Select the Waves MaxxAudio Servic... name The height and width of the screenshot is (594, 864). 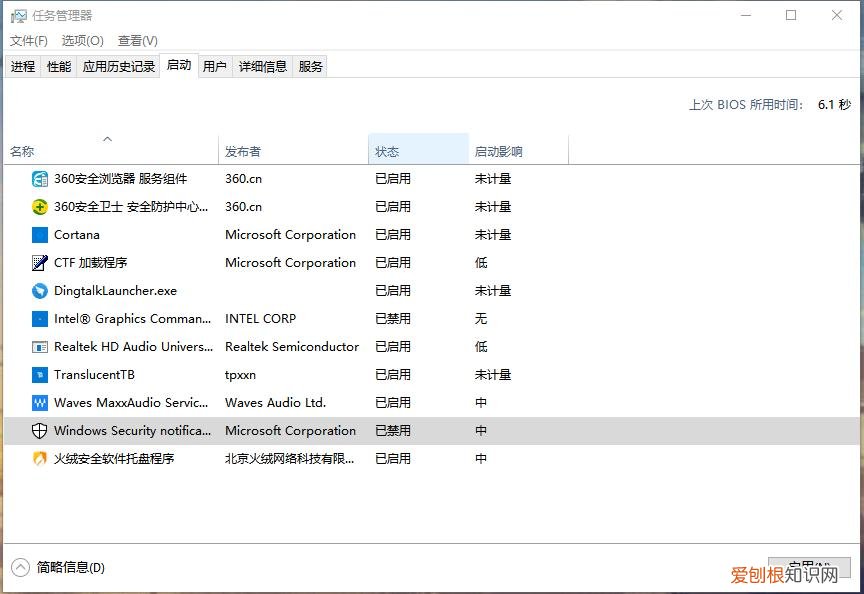pyautogui.click(x=131, y=403)
